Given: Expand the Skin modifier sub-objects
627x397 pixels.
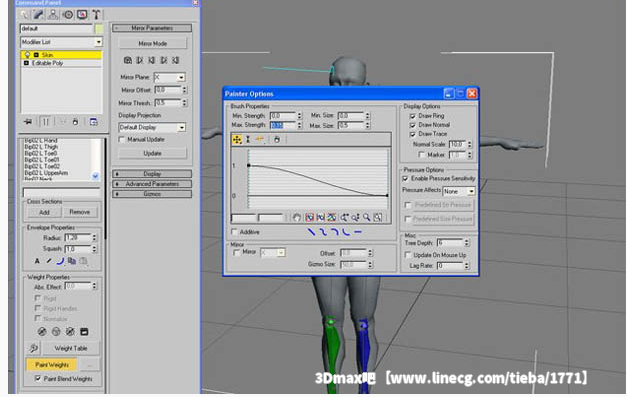Looking at the screenshot, I should (x=36, y=55).
